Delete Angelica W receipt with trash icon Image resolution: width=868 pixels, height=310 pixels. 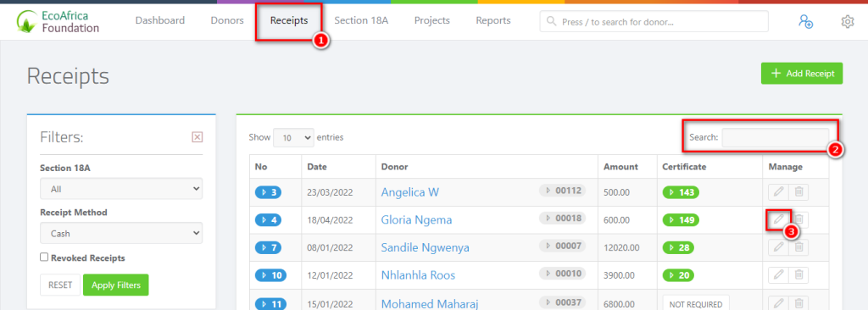click(x=798, y=192)
